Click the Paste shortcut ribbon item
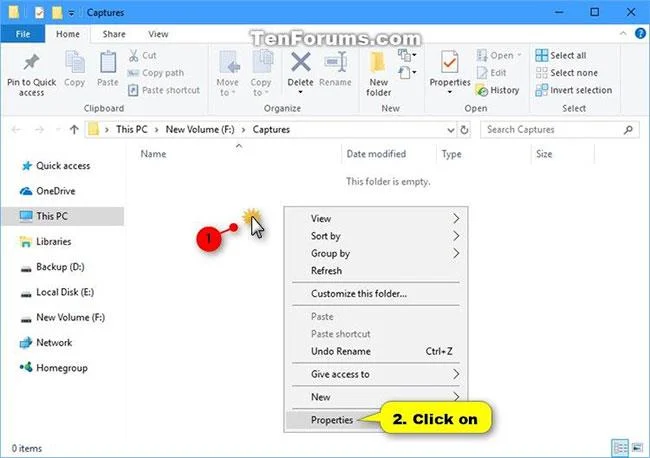Viewport: 650px width, 458px height. point(164,90)
